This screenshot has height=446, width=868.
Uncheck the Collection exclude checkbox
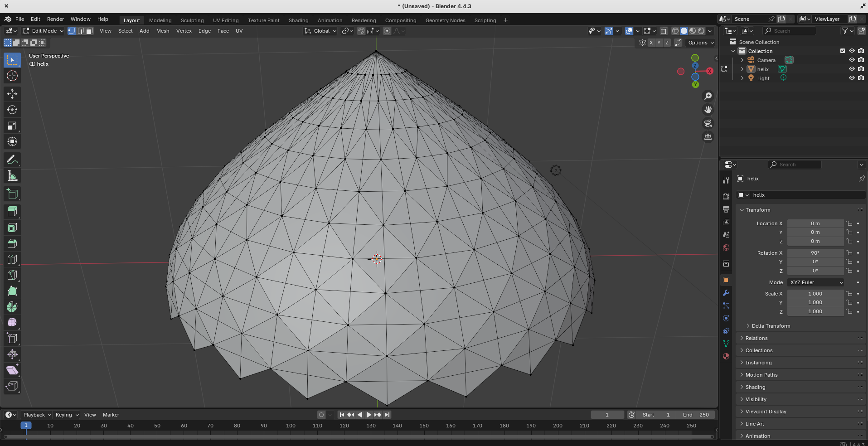point(843,51)
